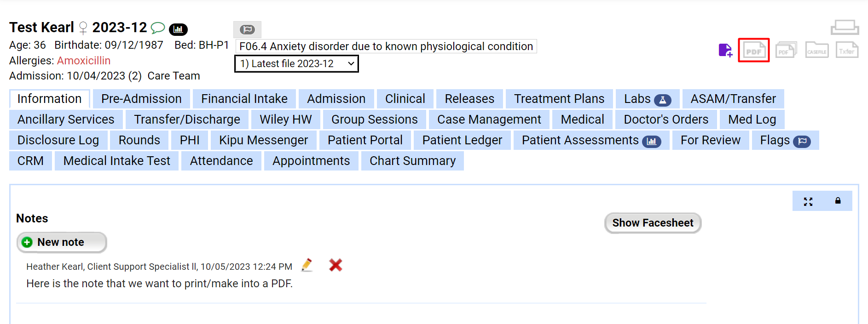Open the Medical Intake Test tab
Screen dimensions: 868x324
[x=116, y=160]
